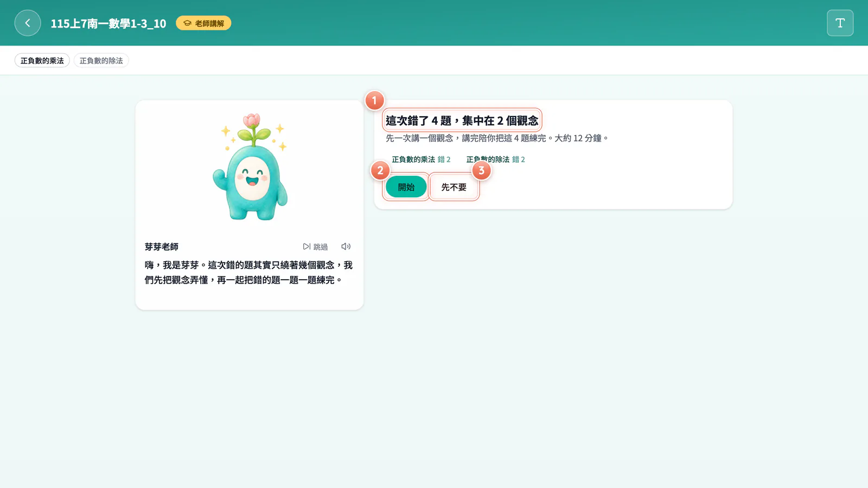Click red step marker number 1
This screenshot has height=488, width=868.
click(374, 100)
